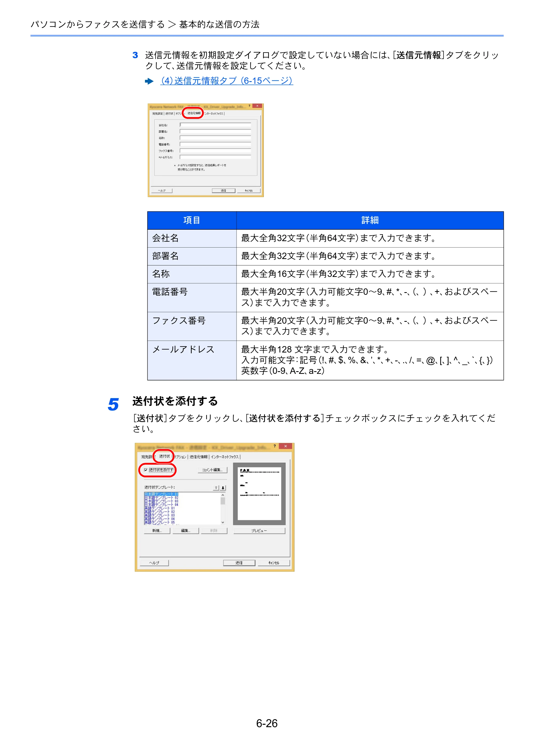The image size is (534, 756).
Task: Select 宛先設定 tab in cover page dialog
Action: (147, 457)
